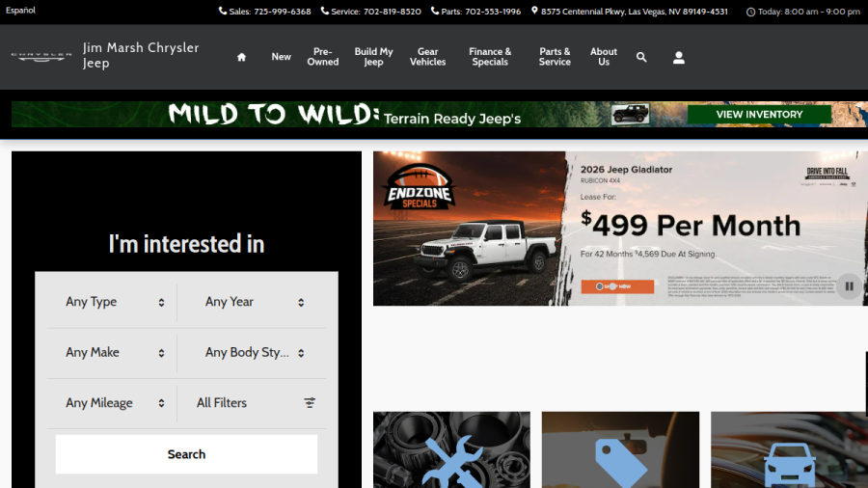Open the Build My Jeep menu
The width and height of the screenshot is (868, 488).
[x=373, y=57]
